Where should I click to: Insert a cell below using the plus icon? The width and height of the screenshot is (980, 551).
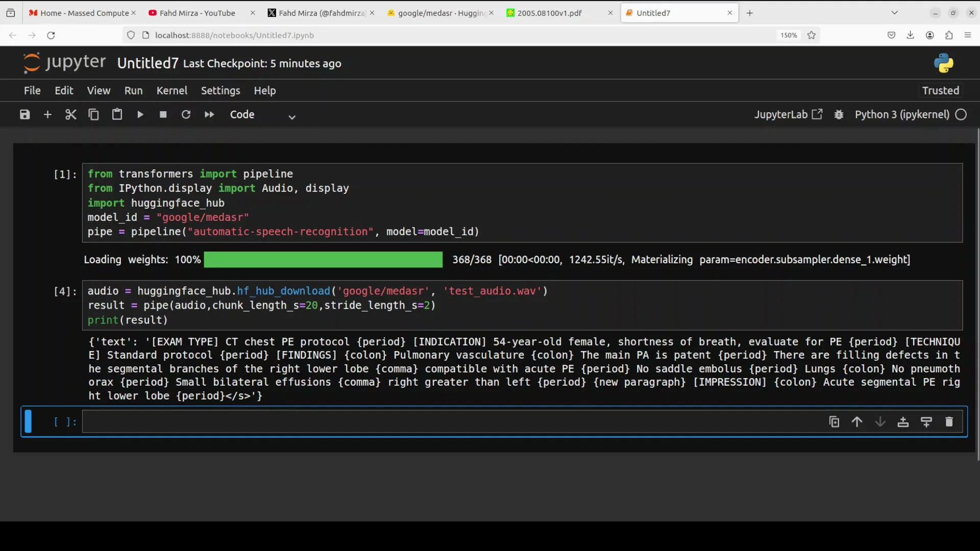[x=47, y=115]
